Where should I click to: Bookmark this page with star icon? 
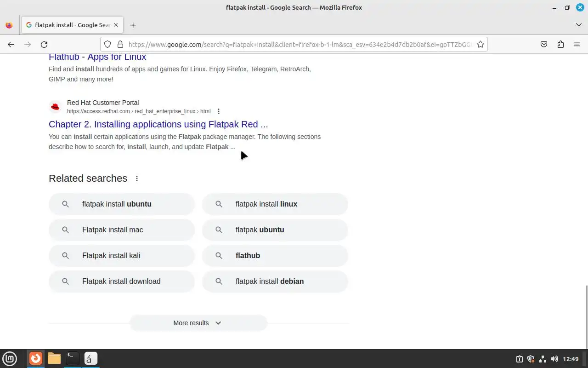481,44
